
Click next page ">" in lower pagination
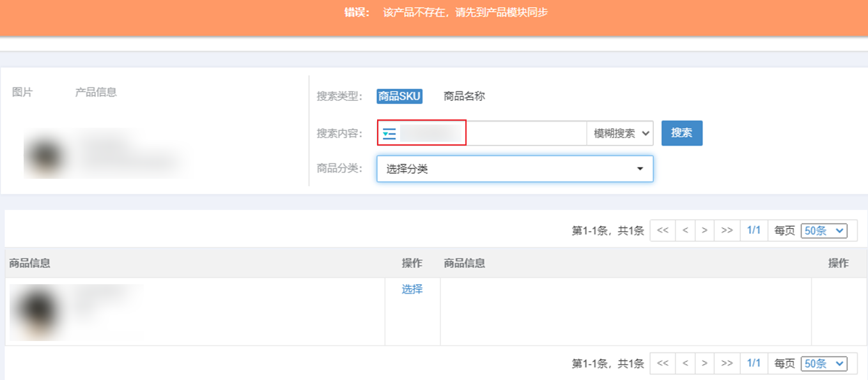(704, 363)
